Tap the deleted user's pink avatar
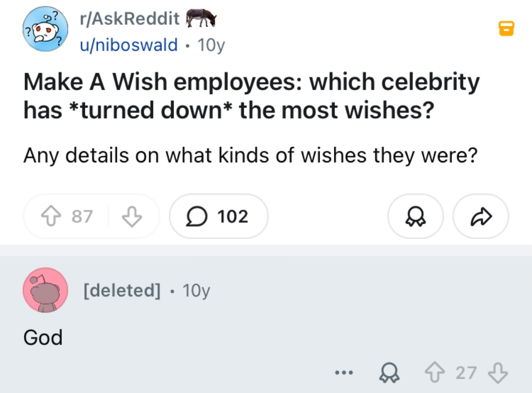The height and width of the screenshot is (393, 532). pyautogui.click(x=45, y=290)
